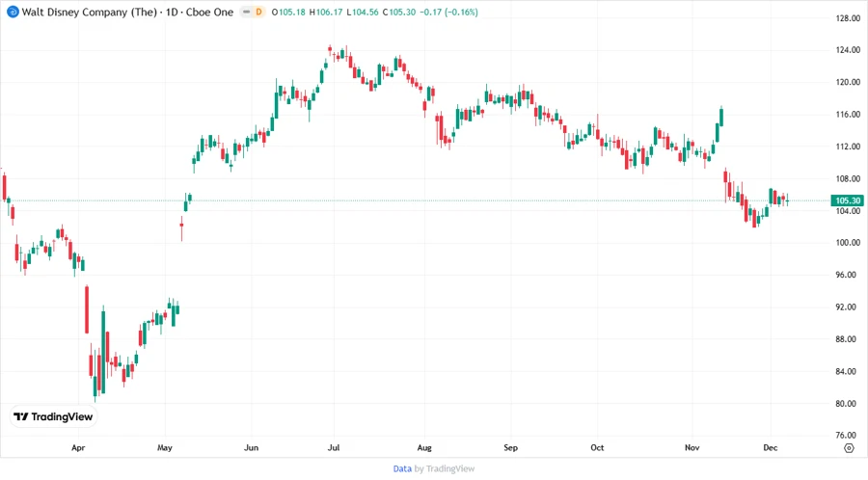Click the grey dash market status badge
This screenshot has width=868, height=480.
246,12
